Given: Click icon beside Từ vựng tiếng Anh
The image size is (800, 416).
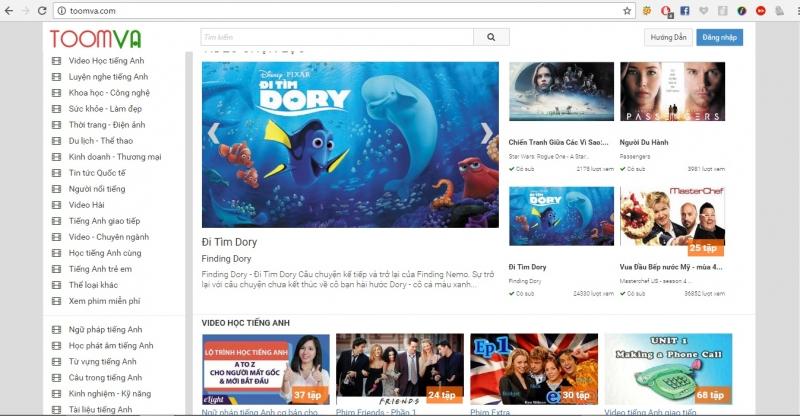Looking at the screenshot, I should point(56,362).
